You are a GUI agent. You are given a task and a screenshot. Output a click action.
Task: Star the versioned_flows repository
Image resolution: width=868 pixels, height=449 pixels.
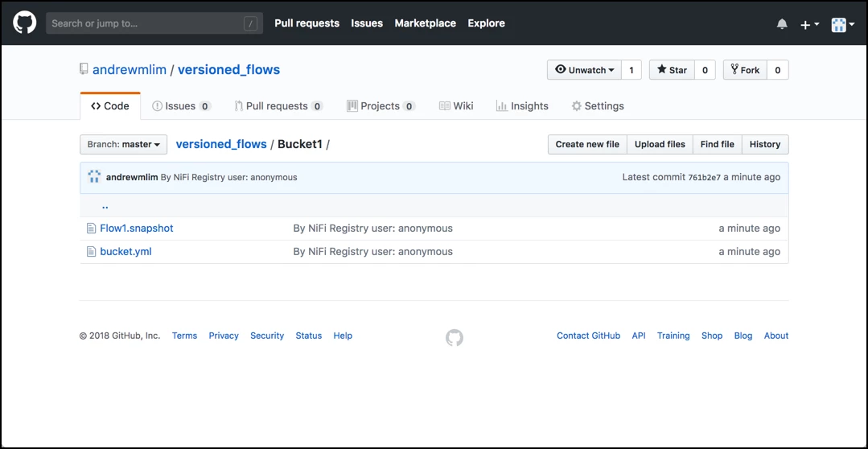[x=672, y=70]
